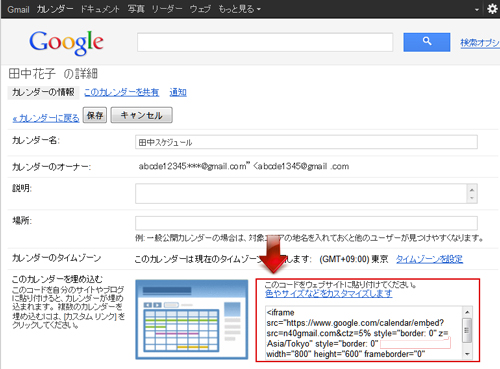
Task: Switch to the 通知 tab
Action: (x=178, y=92)
